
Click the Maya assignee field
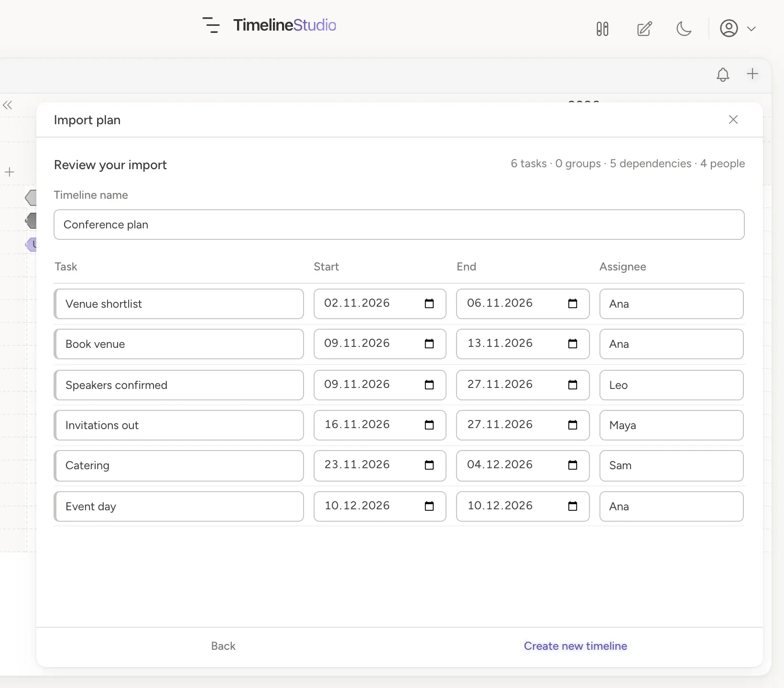pyautogui.click(x=672, y=425)
